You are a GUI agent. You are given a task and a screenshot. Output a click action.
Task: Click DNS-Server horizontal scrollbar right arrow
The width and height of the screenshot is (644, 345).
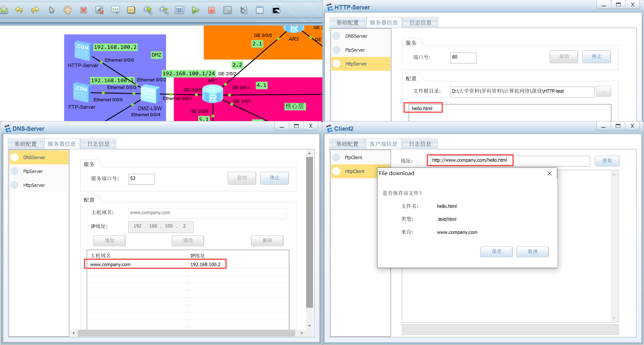pos(302,333)
